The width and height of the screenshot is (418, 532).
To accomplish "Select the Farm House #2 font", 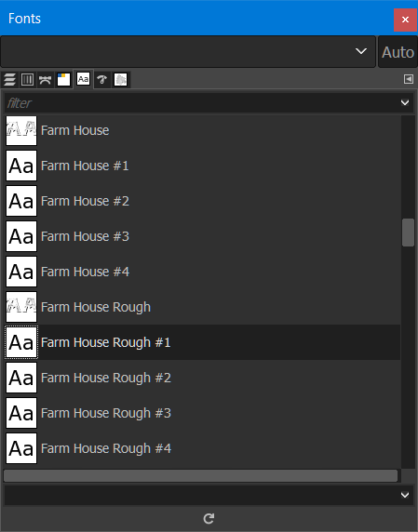I will [x=203, y=201].
